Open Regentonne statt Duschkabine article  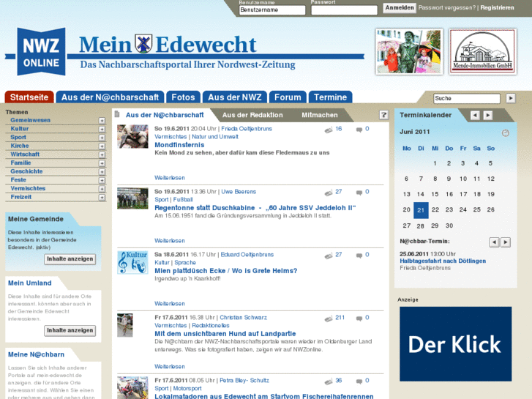(255, 208)
